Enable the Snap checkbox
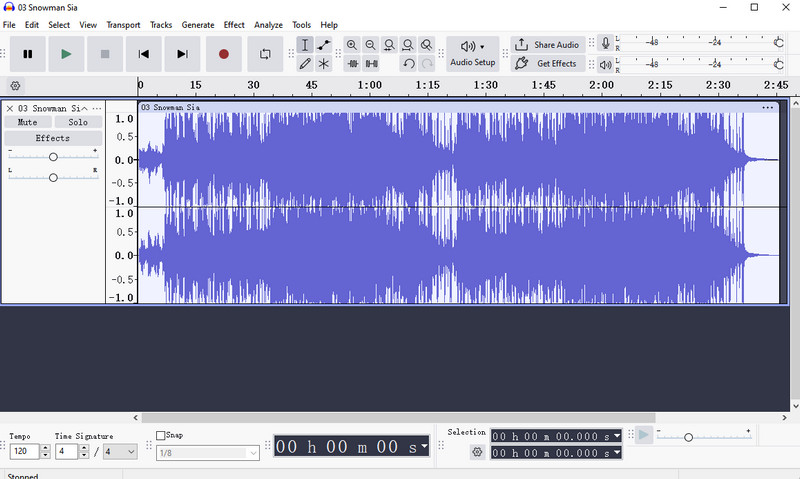The width and height of the screenshot is (800, 479). [161, 436]
